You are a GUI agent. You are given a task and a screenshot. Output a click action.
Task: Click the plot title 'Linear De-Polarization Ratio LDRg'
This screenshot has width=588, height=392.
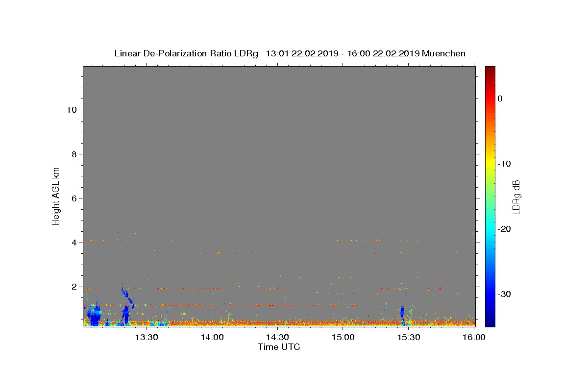pyautogui.click(x=186, y=53)
